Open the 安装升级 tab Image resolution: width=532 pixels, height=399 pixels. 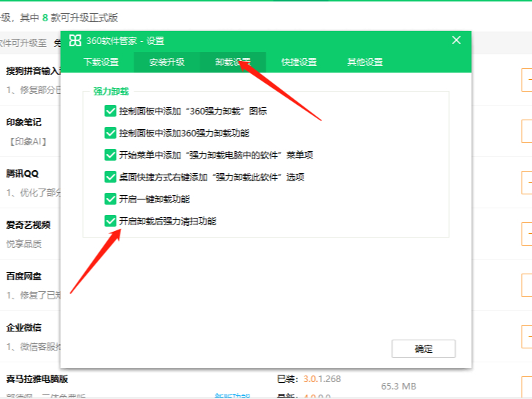pyautogui.click(x=167, y=62)
